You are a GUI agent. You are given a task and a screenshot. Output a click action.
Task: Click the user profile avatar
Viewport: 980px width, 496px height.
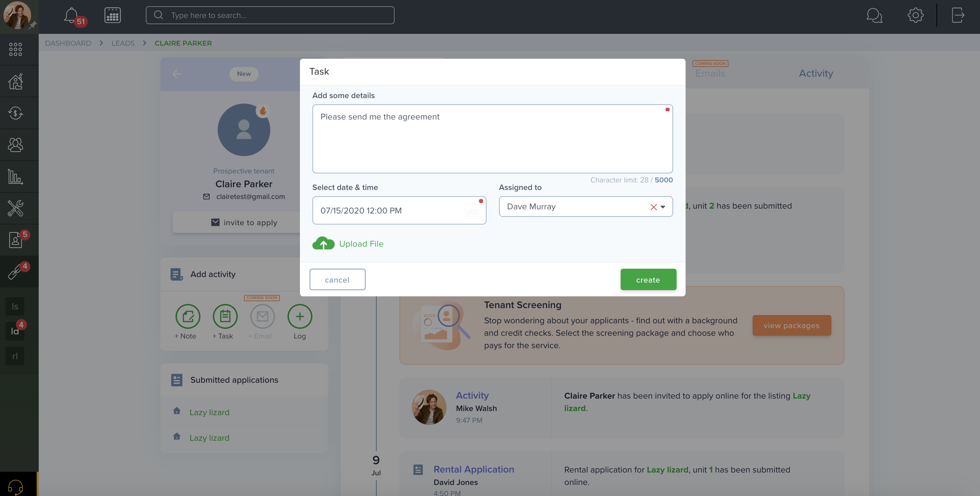click(x=17, y=15)
